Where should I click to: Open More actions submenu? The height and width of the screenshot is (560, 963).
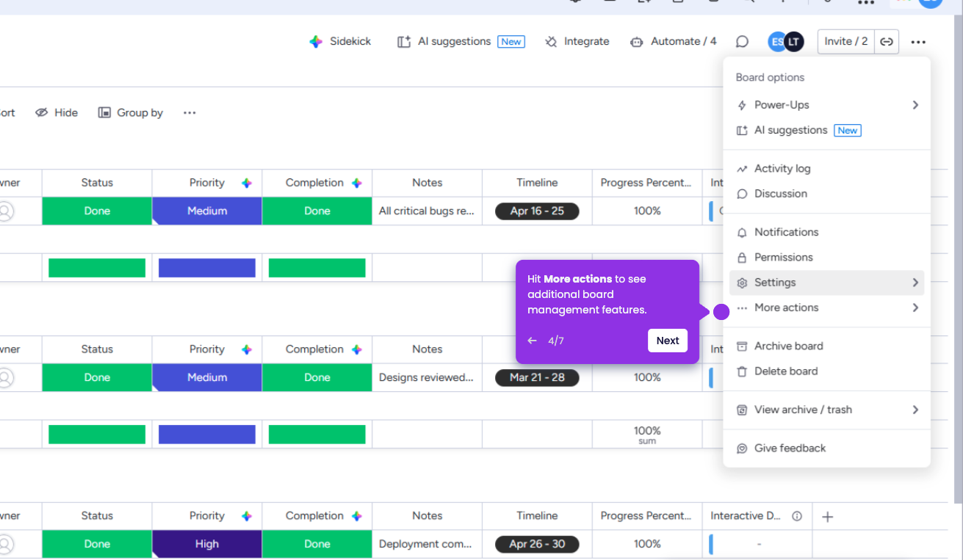point(827,308)
